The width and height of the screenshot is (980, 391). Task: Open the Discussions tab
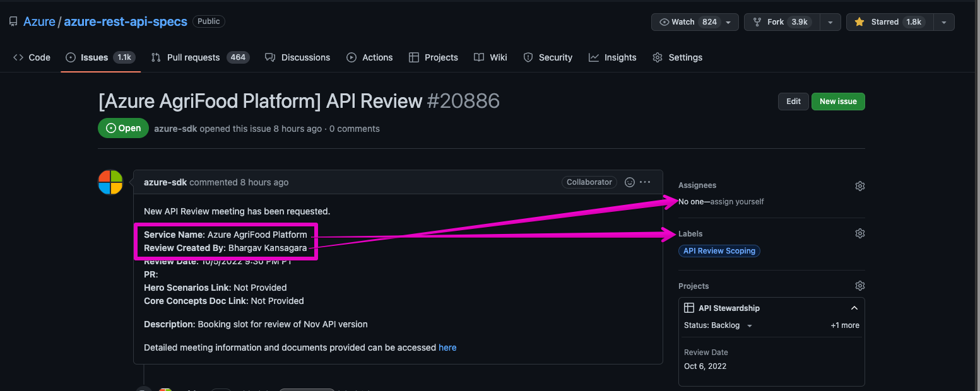[298, 57]
